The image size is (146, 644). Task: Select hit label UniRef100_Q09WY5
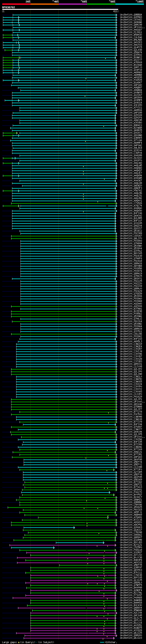tap(131, 93)
